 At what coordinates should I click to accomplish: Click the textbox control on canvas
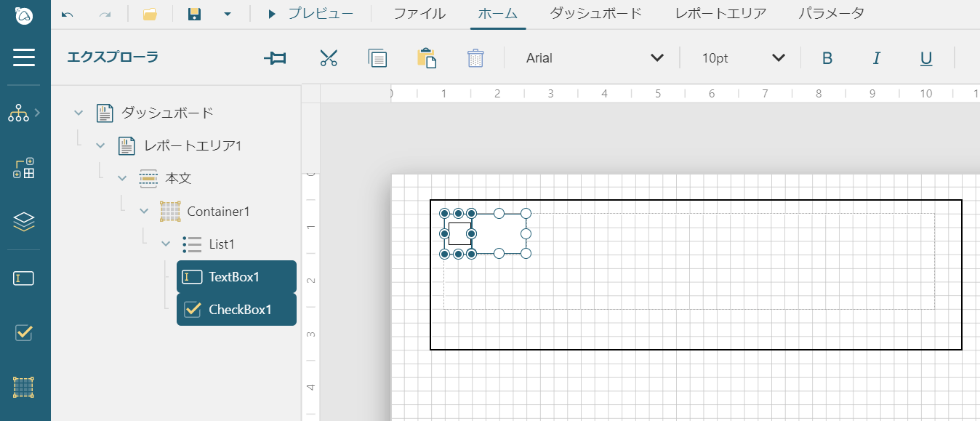pos(499,233)
